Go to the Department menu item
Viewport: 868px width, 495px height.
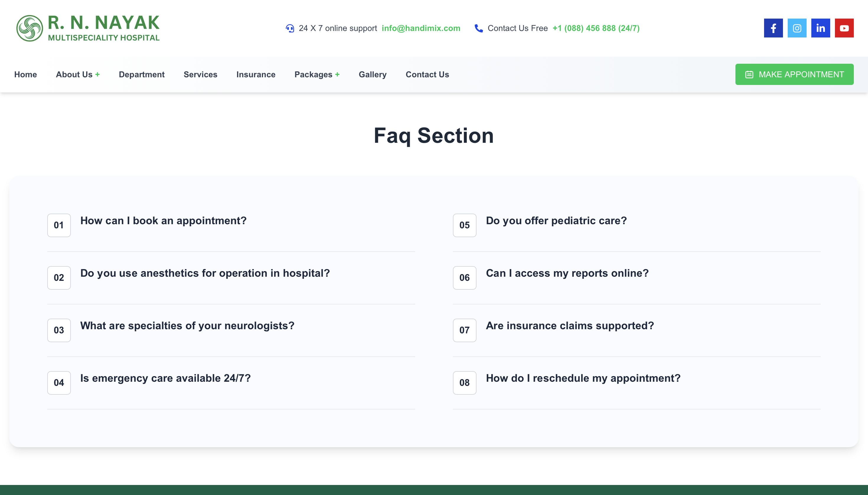click(x=141, y=74)
